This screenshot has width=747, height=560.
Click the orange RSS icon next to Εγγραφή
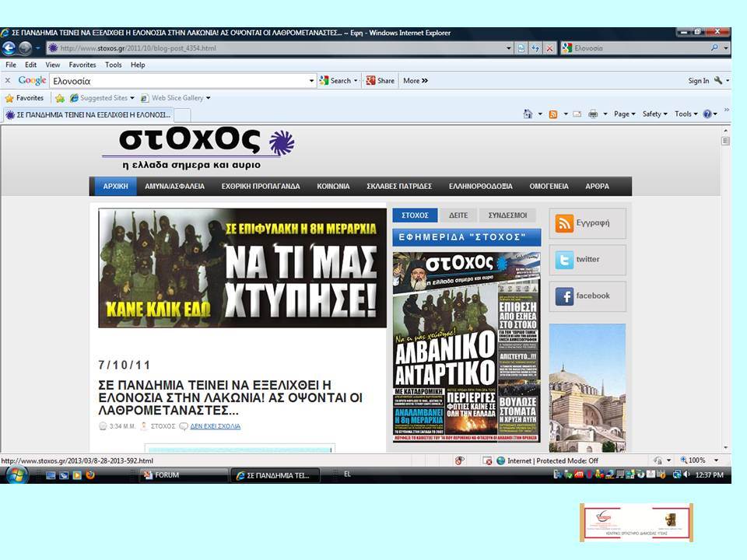[564, 223]
